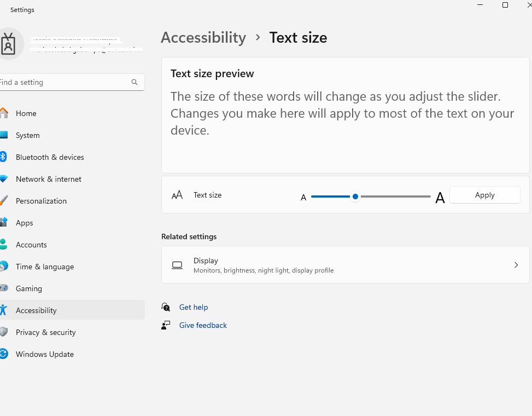Click the Display monitor icon
This screenshot has width=532, height=416.
pos(177,265)
